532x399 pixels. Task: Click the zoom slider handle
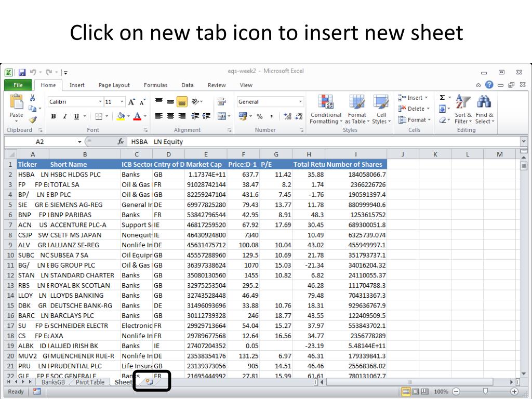click(x=486, y=392)
